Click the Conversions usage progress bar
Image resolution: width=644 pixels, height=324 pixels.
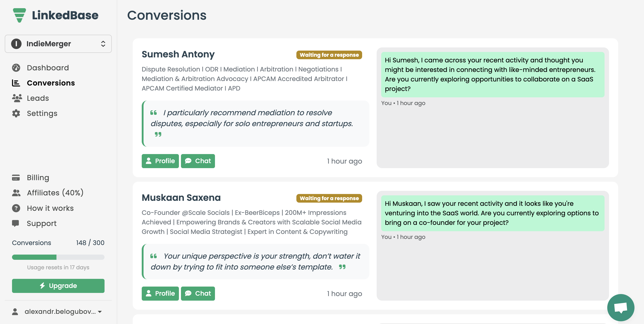click(x=58, y=257)
